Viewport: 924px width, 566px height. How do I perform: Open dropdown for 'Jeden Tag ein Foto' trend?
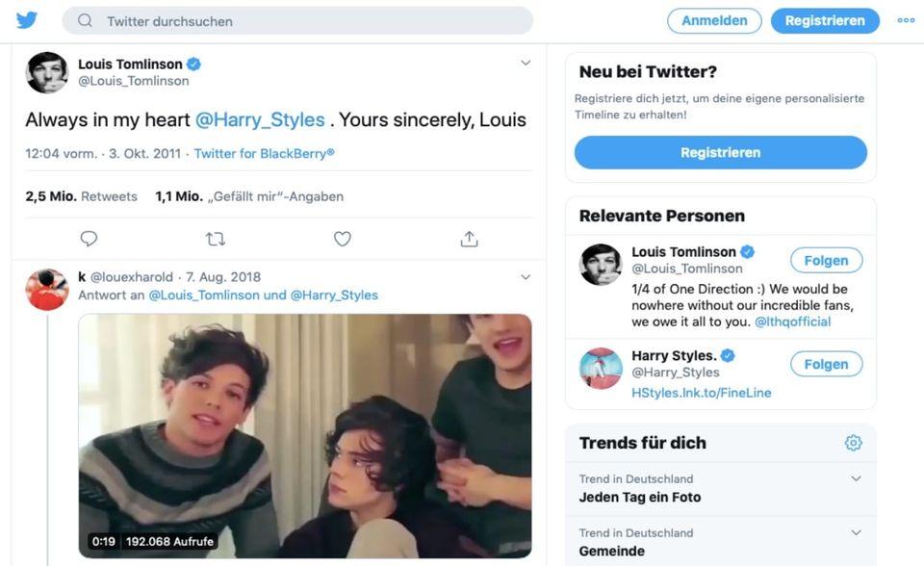856,478
